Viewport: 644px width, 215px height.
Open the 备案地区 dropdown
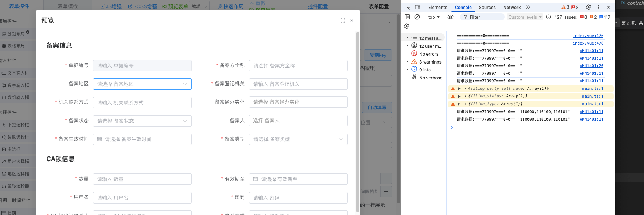coord(142,84)
